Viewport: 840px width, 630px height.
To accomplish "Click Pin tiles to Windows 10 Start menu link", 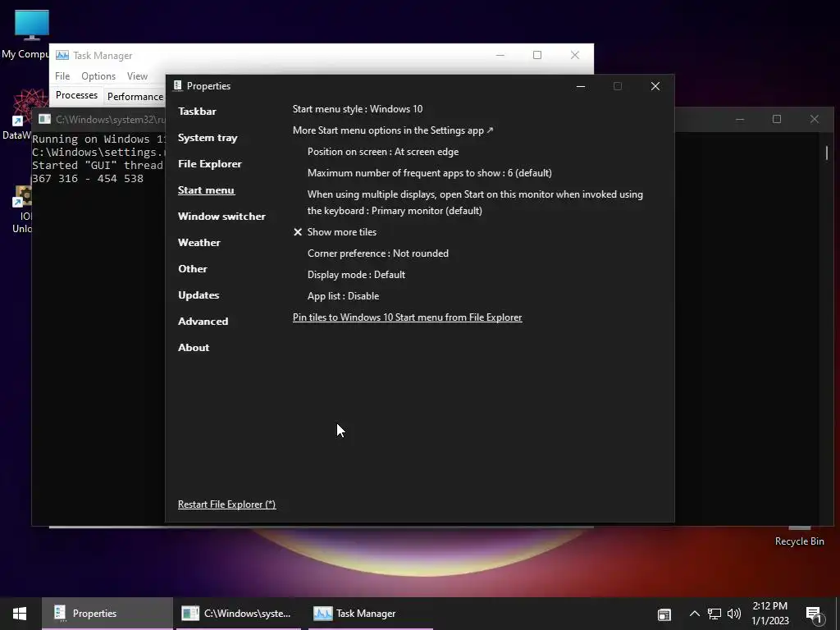I will (407, 317).
